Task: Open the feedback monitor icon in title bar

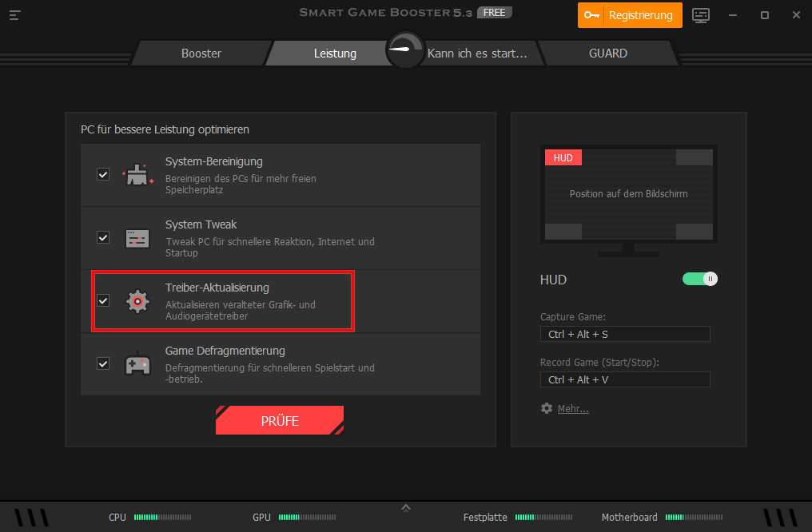Action: click(x=701, y=15)
